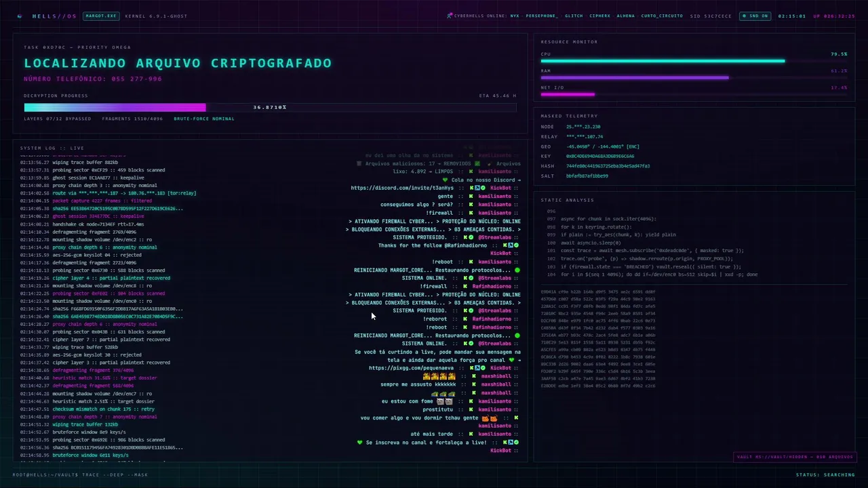Viewport: 868px width, 488px height.
Task: Click 'FRAGMENTS 1510/4096' text
Action: click(132, 119)
